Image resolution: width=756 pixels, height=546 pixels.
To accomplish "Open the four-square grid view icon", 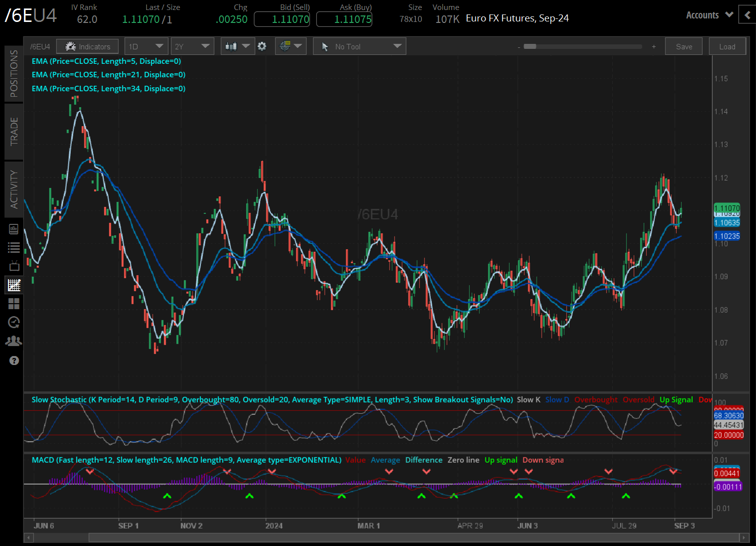I will (13, 304).
